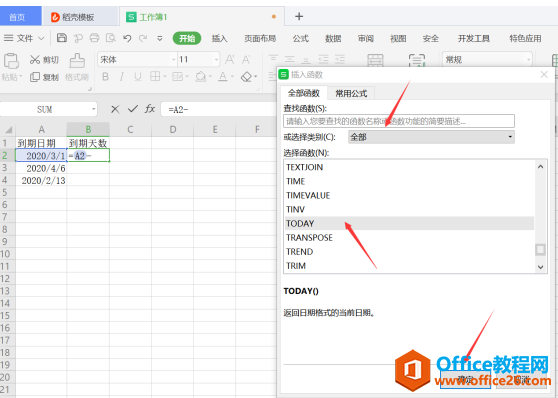558x398 pixels.
Task: Click the fx Insert Function icon
Action: point(150,109)
